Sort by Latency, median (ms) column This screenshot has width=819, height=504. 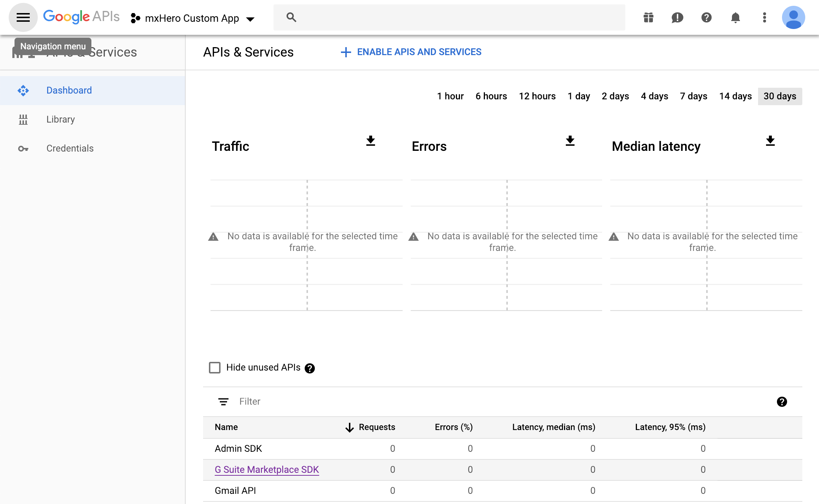click(x=553, y=427)
